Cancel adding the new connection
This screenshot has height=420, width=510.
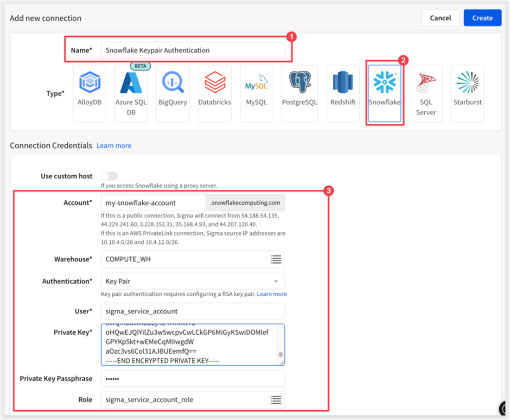(440, 18)
